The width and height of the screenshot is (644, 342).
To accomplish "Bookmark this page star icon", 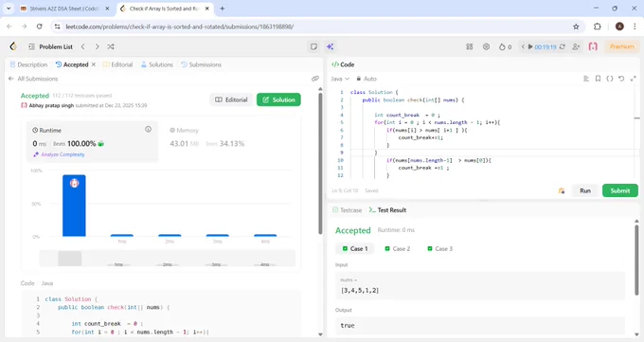I will 576,27.
